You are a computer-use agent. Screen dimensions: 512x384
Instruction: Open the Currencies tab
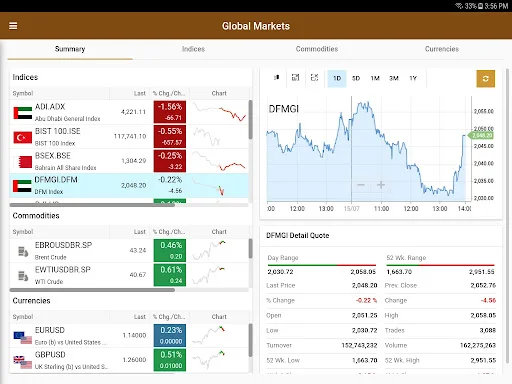tap(442, 49)
